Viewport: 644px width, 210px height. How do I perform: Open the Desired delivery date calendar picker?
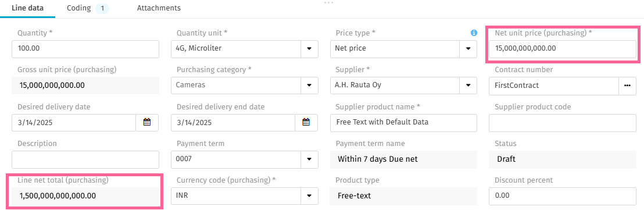tap(147, 123)
